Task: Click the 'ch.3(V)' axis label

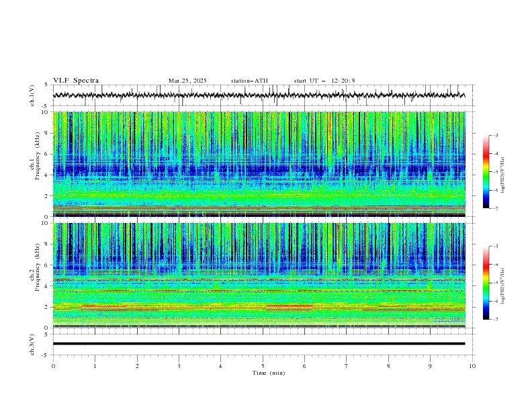Action: 32,345
